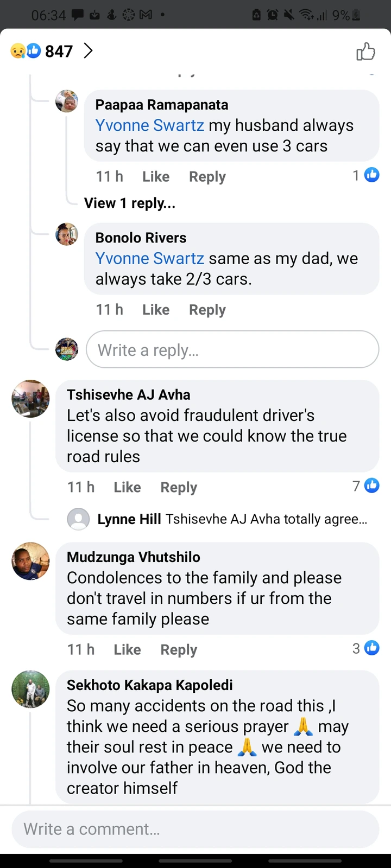The width and height of the screenshot is (391, 868).
Task: Reply to Mudzunga Vhutshilo's comment
Action: click(179, 649)
